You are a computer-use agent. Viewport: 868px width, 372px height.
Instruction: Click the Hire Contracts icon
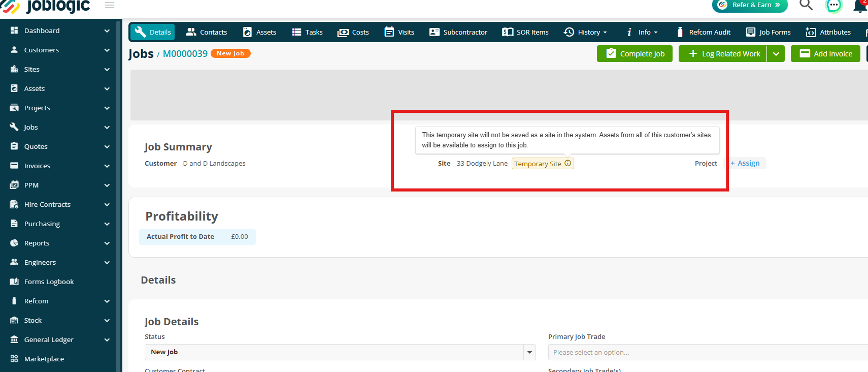click(x=14, y=204)
